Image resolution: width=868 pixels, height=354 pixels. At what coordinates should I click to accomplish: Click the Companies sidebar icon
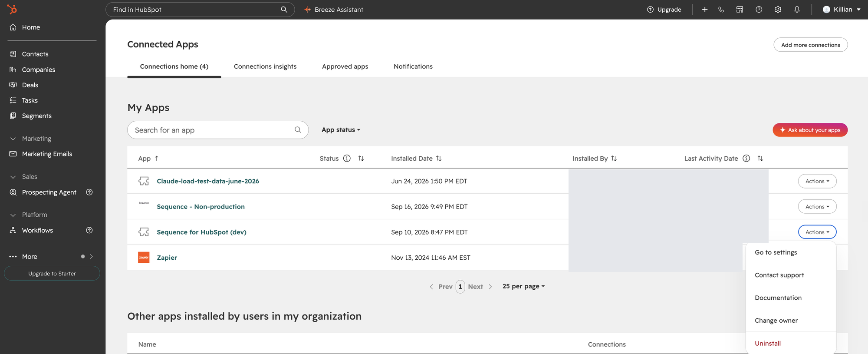(13, 69)
